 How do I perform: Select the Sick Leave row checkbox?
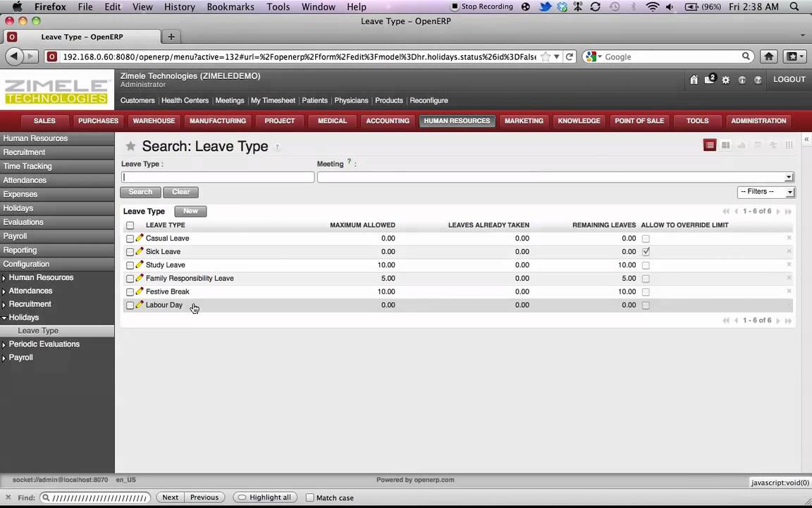130,252
